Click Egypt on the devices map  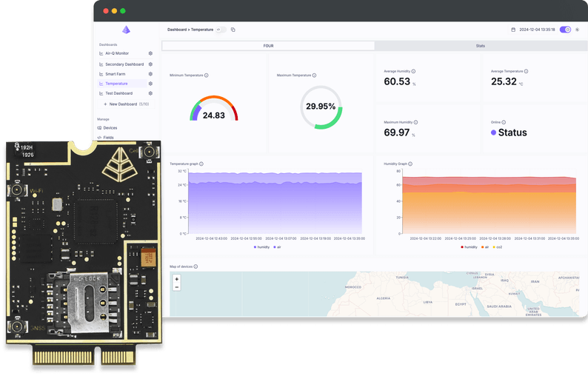pyautogui.click(x=461, y=304)
